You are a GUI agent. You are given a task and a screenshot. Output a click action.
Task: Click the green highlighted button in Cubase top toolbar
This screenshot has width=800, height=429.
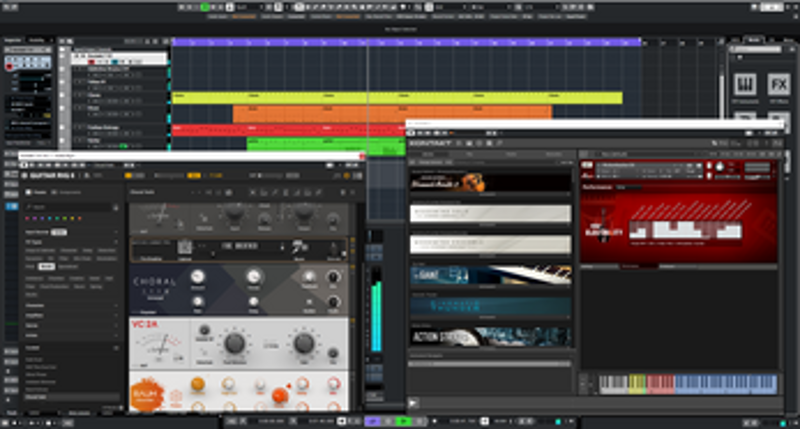(x=205, y=7)
